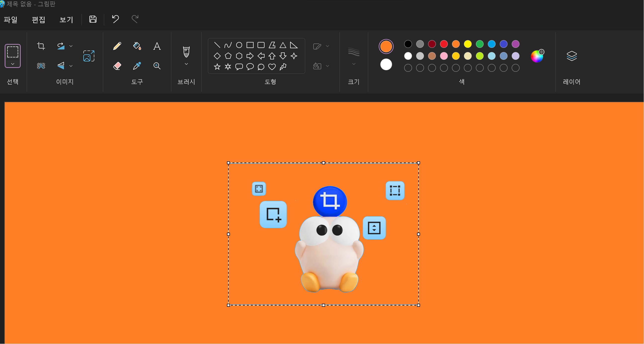Select the Eraser tool

click(x=117, y=66)
